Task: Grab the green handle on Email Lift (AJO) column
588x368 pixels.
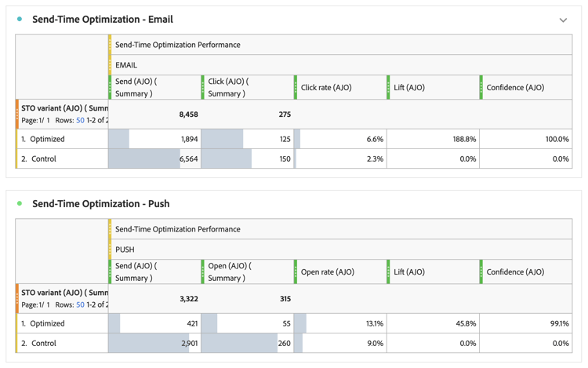Action: click(x=388, y=87)
